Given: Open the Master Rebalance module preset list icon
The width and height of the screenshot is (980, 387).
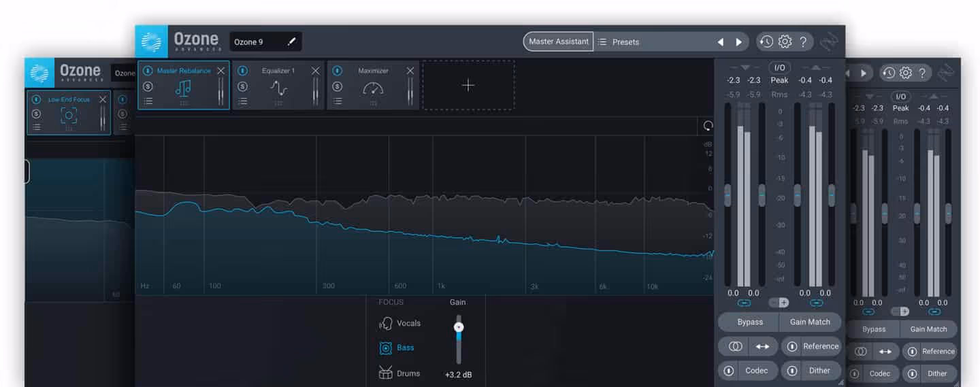Looking at the screenshot, I should click(x=148, y=101).
